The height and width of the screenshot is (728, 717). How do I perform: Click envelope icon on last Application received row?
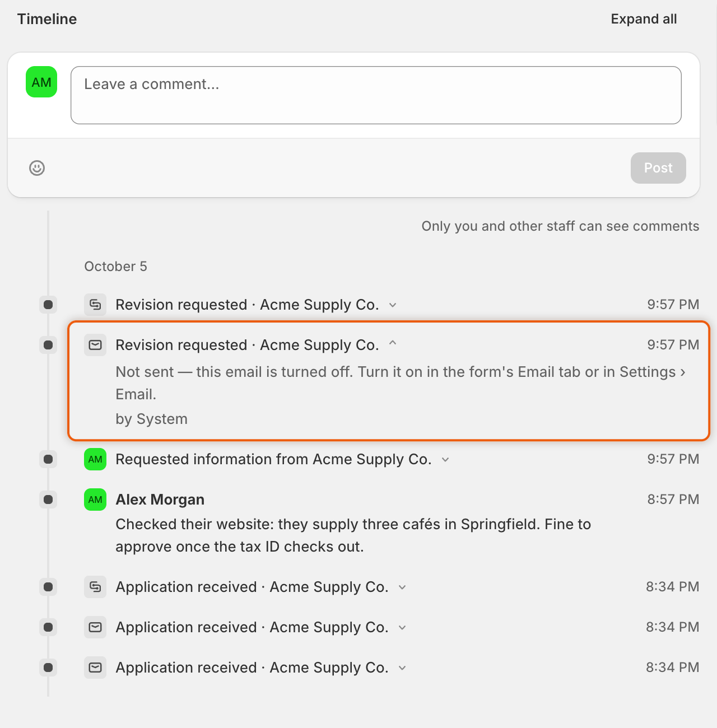(95, 668)
